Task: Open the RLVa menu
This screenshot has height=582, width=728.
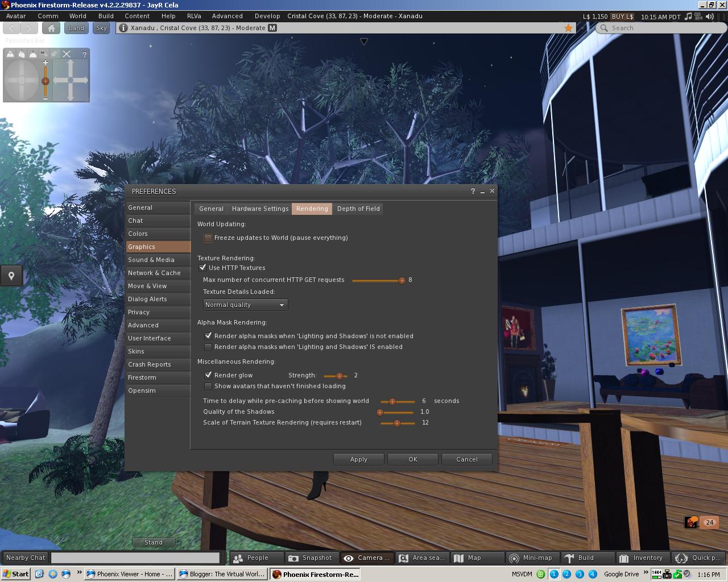Action: (194, 16)
